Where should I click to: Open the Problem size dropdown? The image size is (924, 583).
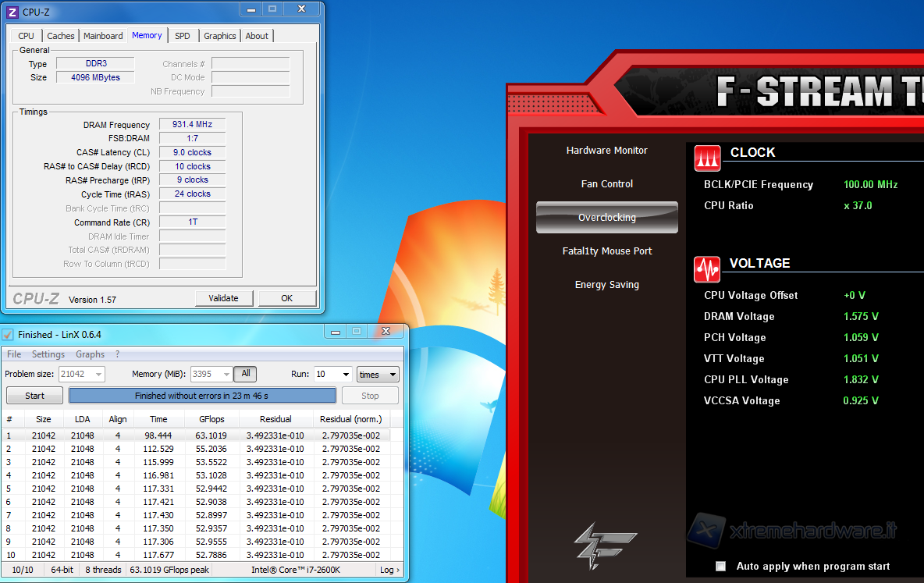(98, 375)
